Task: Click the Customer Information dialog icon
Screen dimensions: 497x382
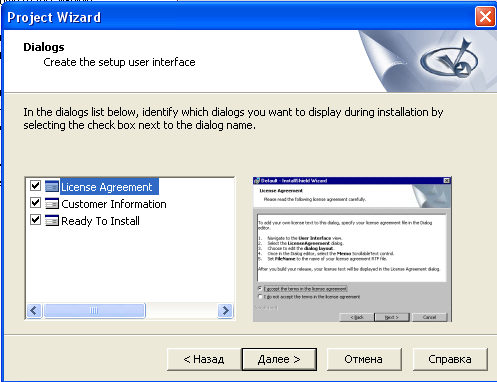Action: pyautogui.click(x=52, y=203)
